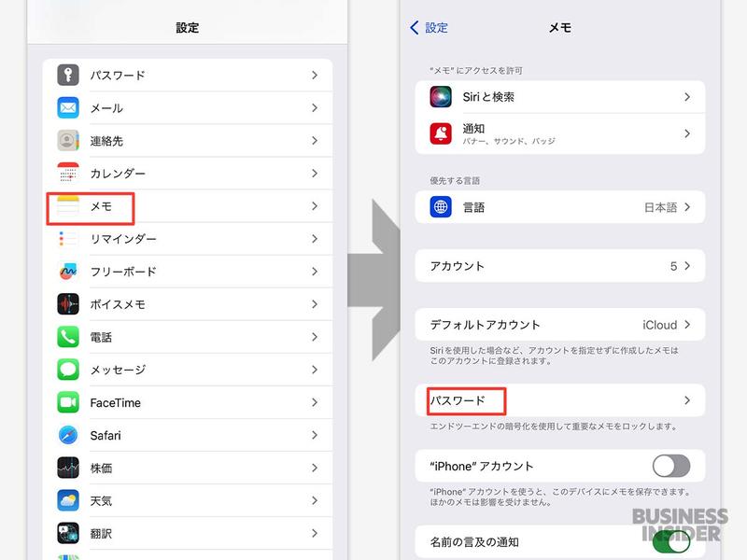747x560 pixels.
Task: Expand the パスワード chevron in メモ settings
Action: [687, 400]
